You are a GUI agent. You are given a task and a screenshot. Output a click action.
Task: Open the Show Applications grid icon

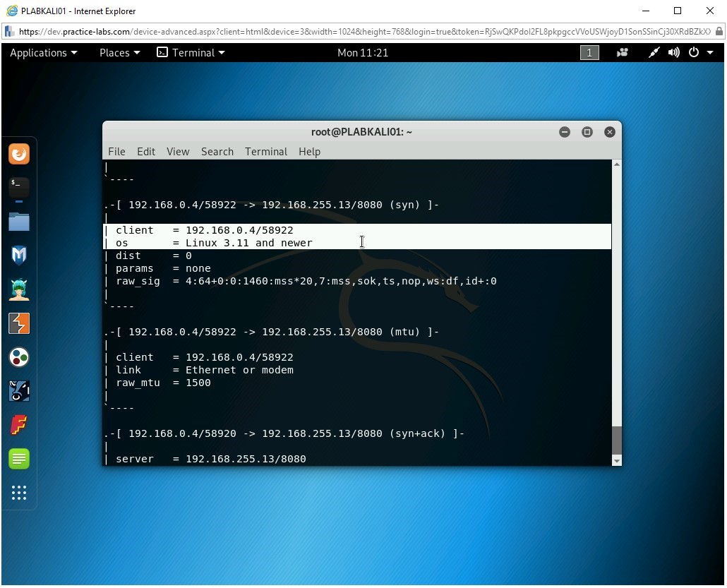tap(19, 493)
